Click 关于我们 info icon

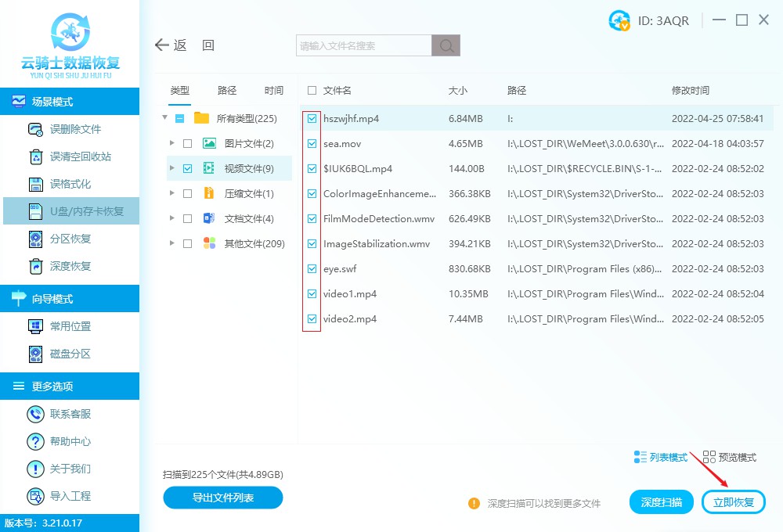(35, 469)
